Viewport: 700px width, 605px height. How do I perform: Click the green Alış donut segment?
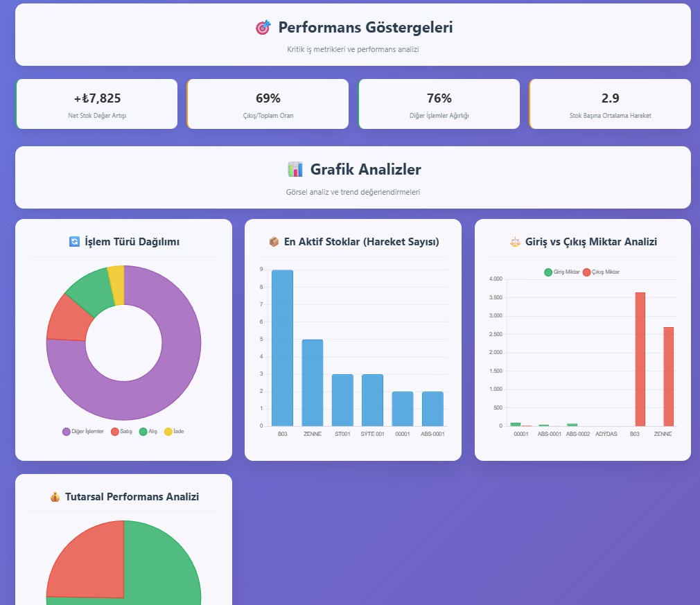pyautogui.click(x=91, y=292)
